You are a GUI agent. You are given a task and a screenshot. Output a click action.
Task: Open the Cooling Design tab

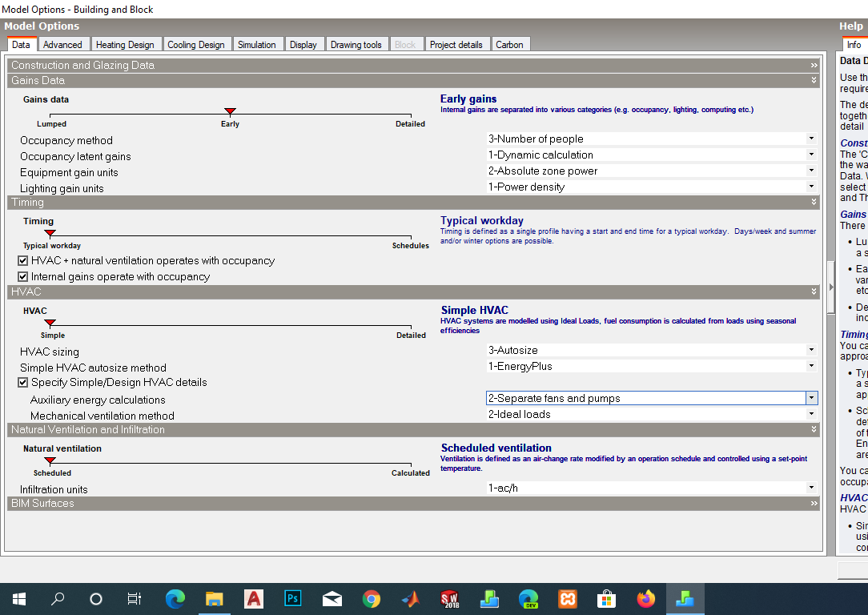[196, 45]
